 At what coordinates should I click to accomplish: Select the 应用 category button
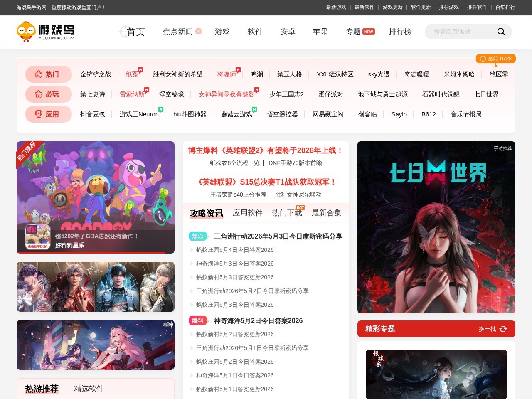pos(49,114)
